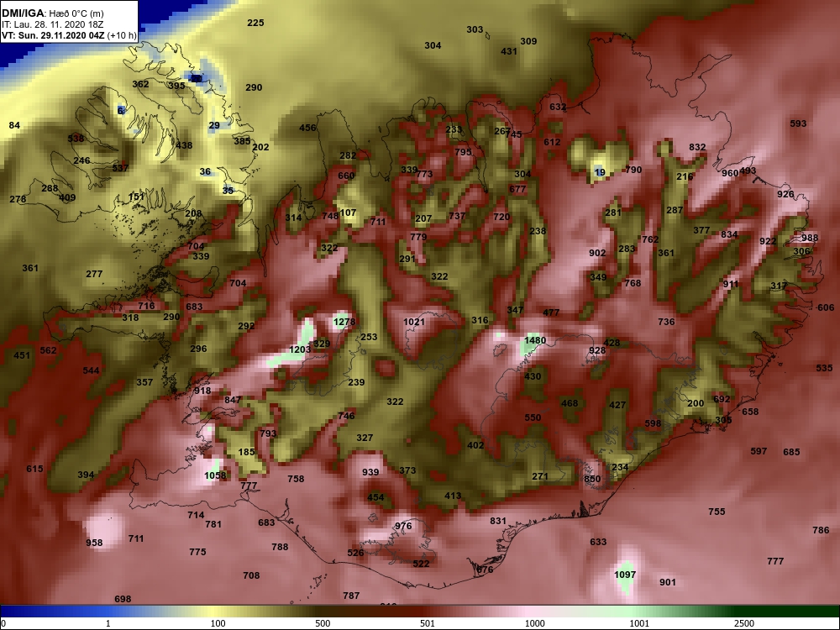Image resolution: width=840 pixels, height=630 pixels.
Task: Click the map value '1480'
Action: pos(535,340)
